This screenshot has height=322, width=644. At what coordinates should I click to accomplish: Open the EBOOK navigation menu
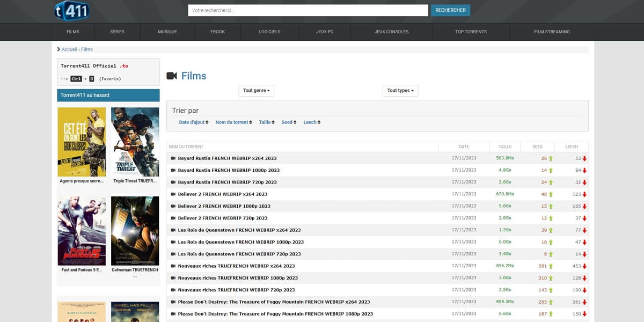pyautogui.click(x=217, y=32)
